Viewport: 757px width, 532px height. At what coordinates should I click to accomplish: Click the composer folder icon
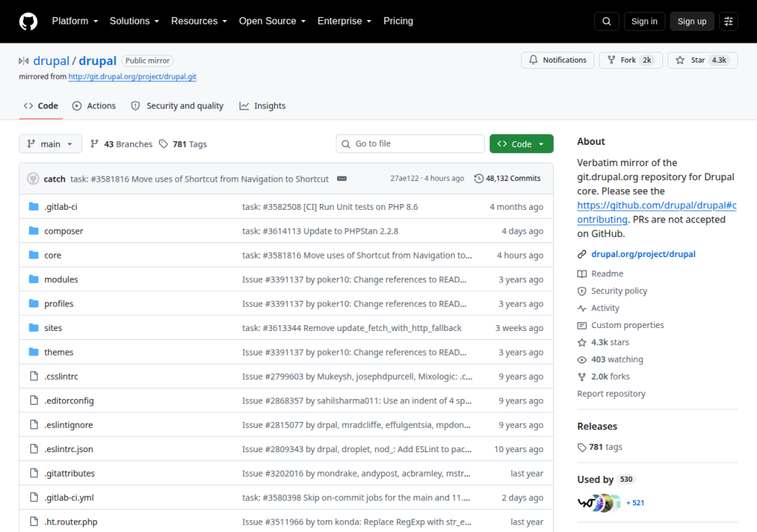pos(33,231)
